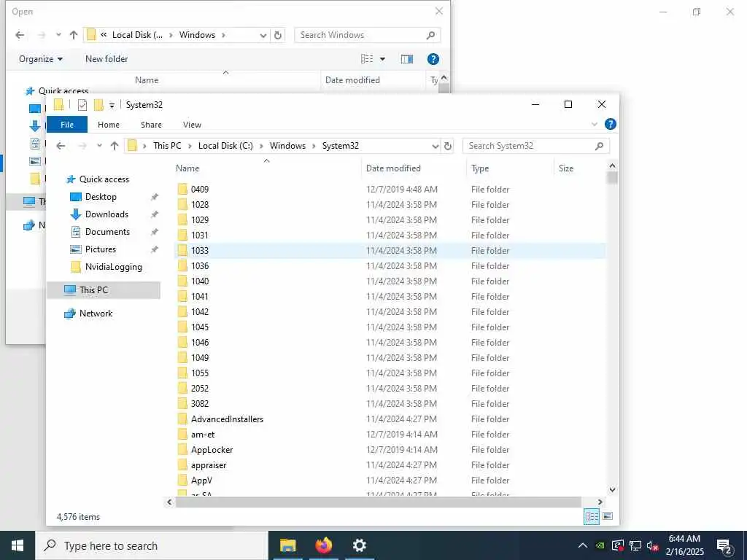Select the AdvancedInstallers folder
747x560 pixels.
pyautogui.click(x=227, y=419)
